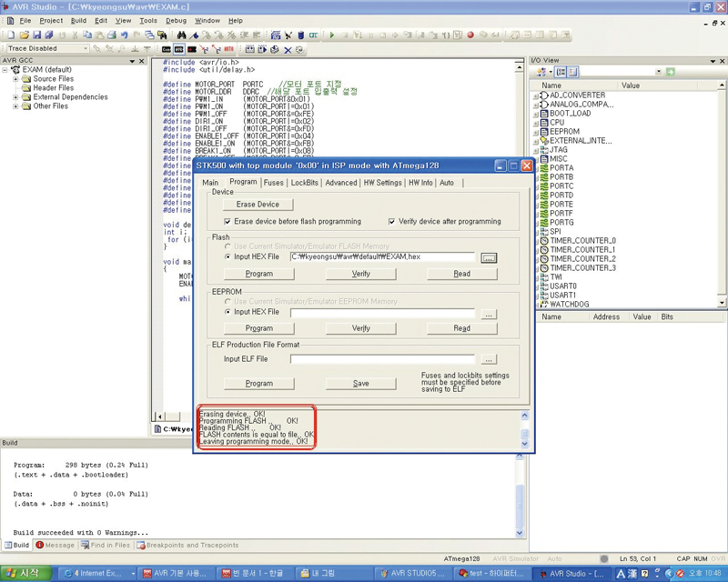Expand the EEPROM node in I/O View

[536, 132]
